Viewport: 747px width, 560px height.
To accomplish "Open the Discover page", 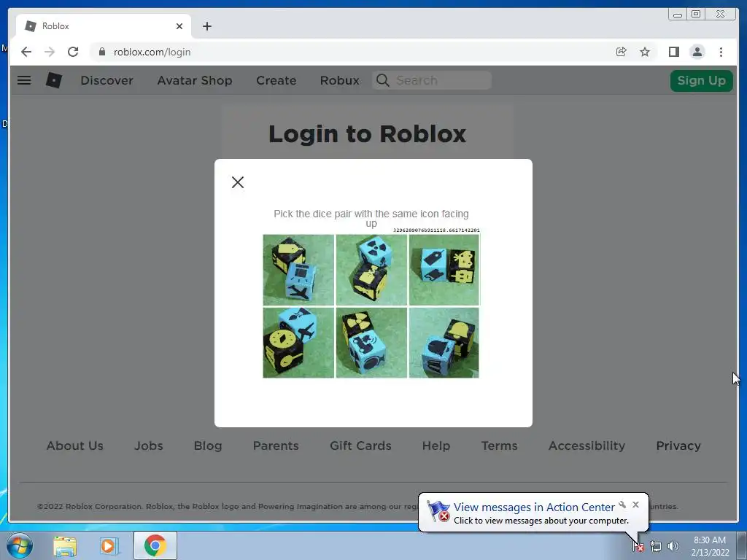I will [107, 80].
